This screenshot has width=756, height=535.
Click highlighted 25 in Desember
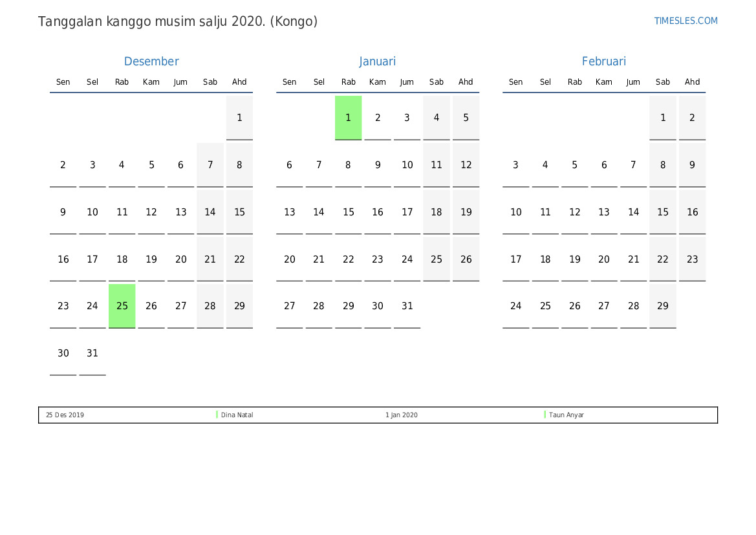[122, 306]
